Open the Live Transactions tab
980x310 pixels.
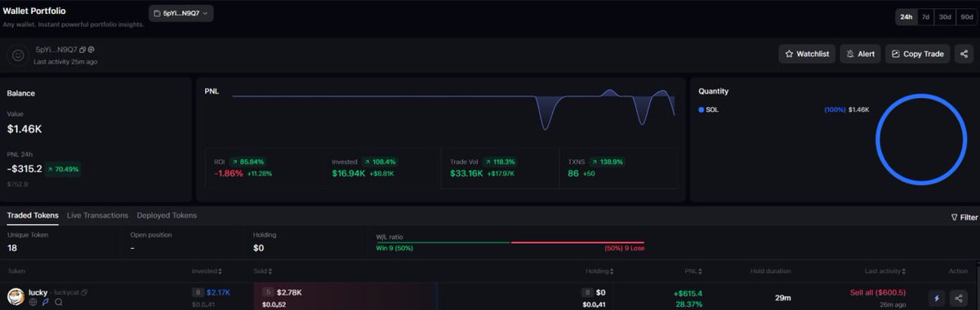click(97, 215)
